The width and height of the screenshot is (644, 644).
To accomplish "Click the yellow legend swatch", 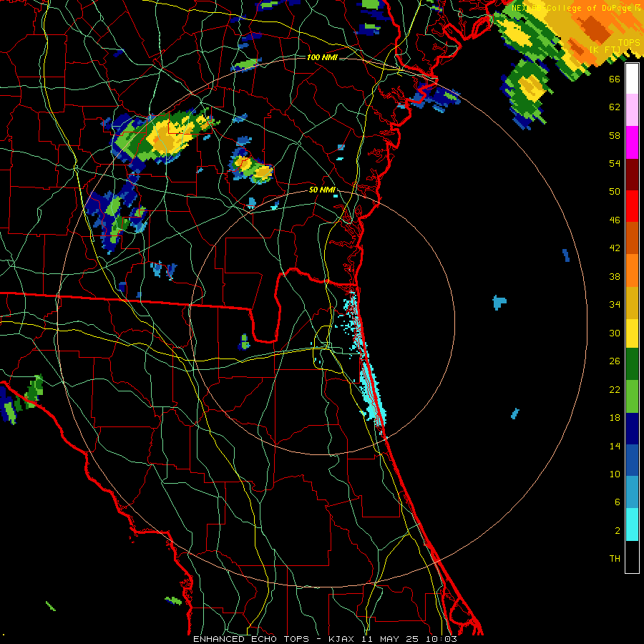I will 632,333.
